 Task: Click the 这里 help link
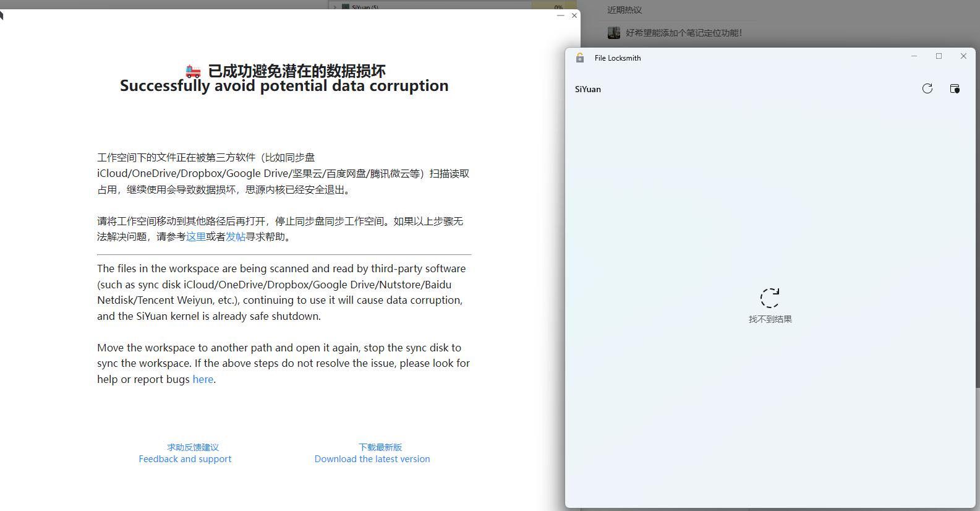tap(196, 236)
